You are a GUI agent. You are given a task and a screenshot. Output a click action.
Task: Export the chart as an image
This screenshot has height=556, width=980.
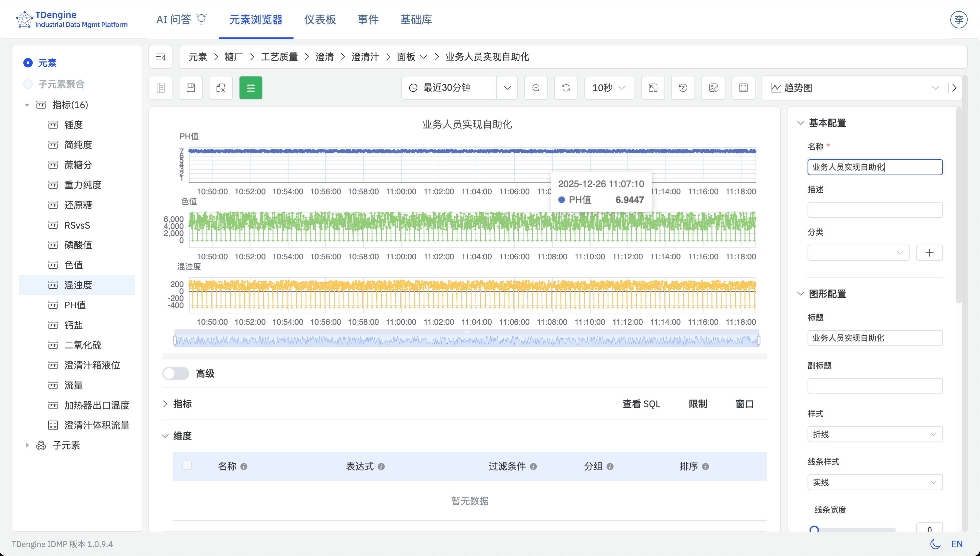[x=713, y=87]
